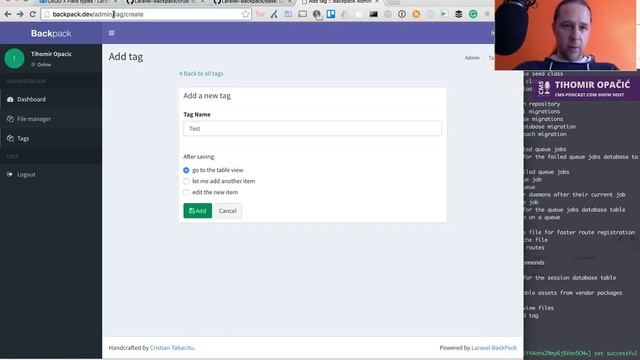640x360 pixels.
Task: Select go to the table view option
Action: (186, 170)
